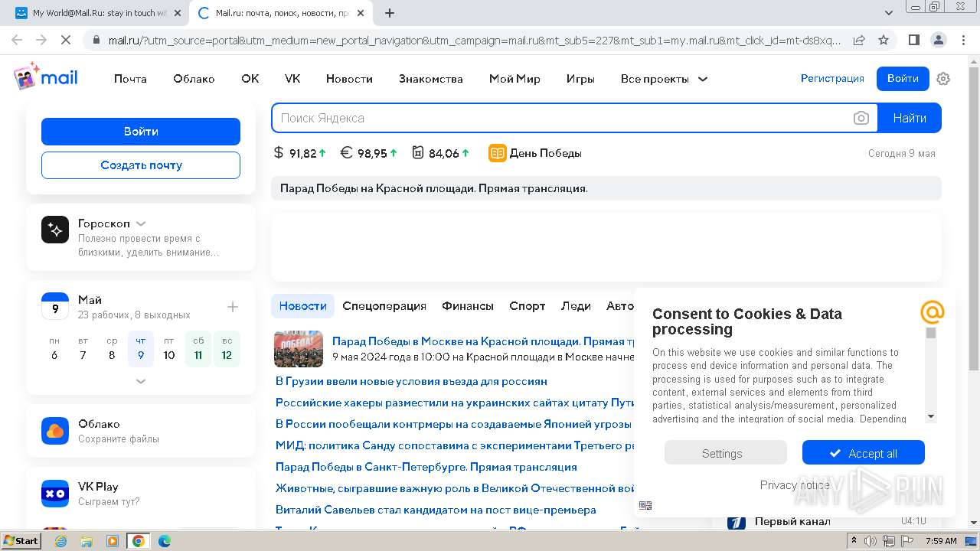Open Почта in top navigation
Screen dimensions: 980x551
click(130, 79)
